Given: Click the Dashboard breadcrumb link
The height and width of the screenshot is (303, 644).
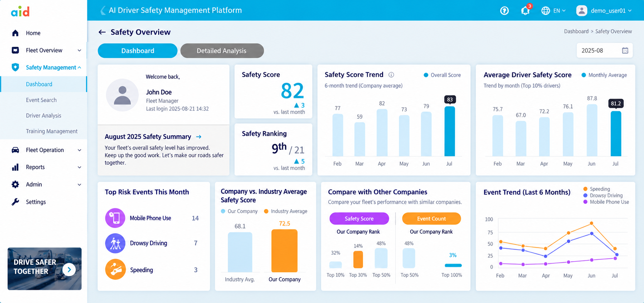Looking at the screenshot, I should [x=576, y=31].
